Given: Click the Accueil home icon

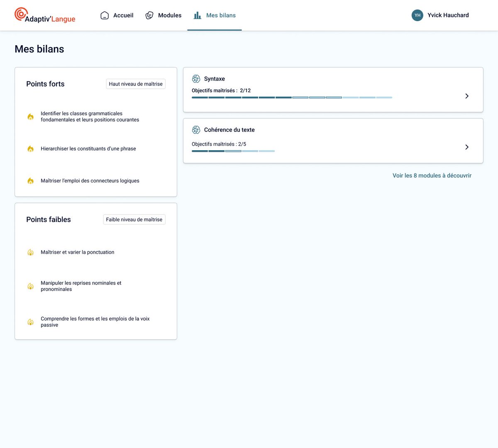Looking at the screenshot, I should coord(105,15).
